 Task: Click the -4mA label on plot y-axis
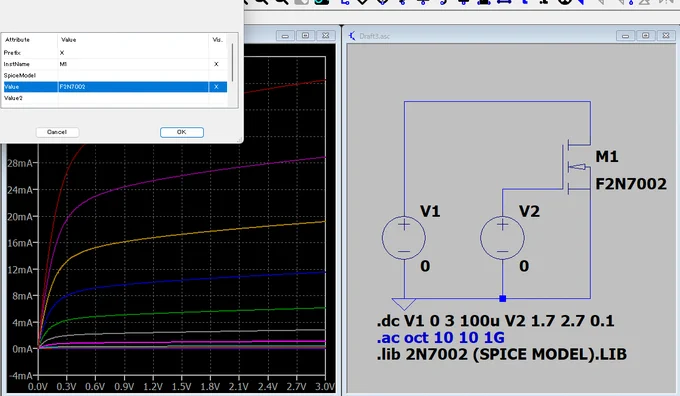[21, 376]
